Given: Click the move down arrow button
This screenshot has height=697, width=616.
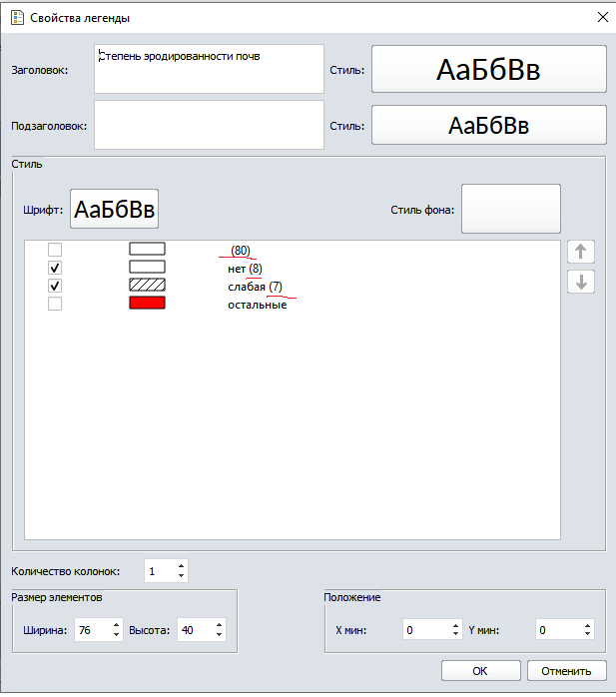Looking at the screenshot, I should [x=581, y=282].
